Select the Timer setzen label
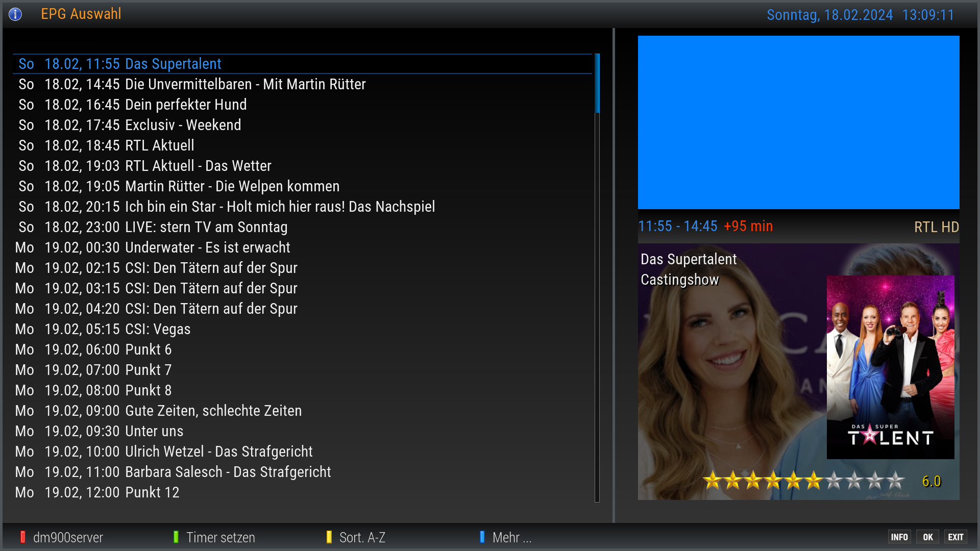 [x=220, y=537]
